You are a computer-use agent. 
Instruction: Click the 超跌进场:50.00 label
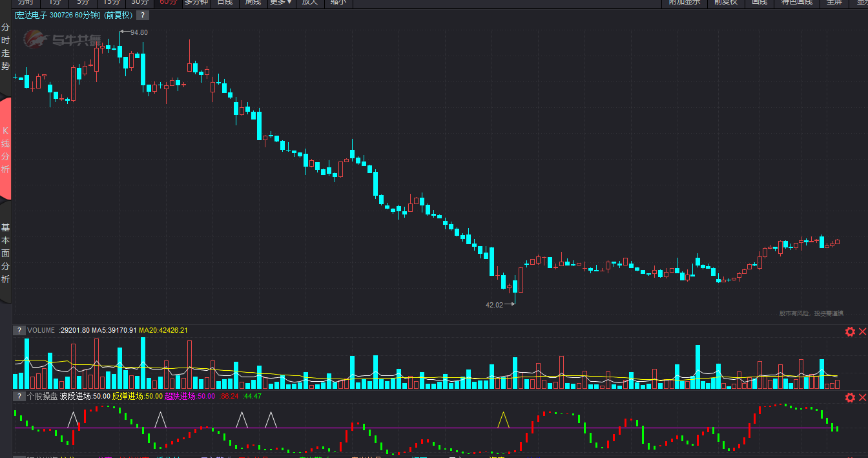pos(190,396)
